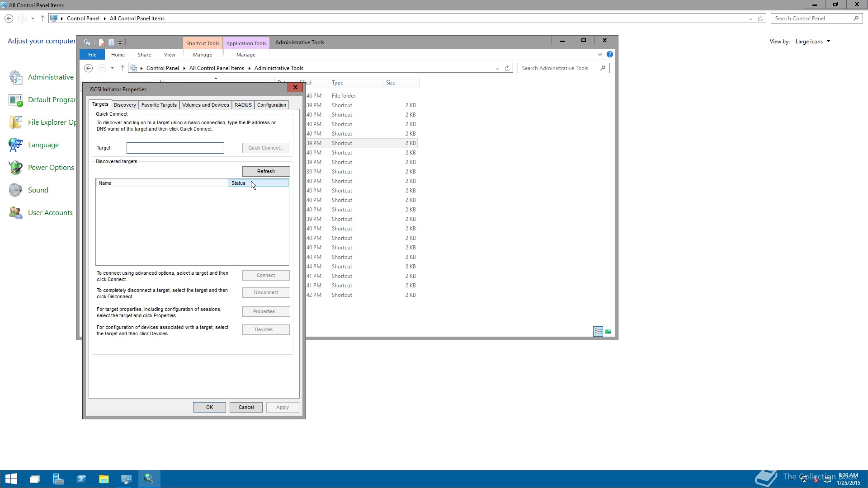Click Properties quick access toolbar icon
This screenshot has height=488, width=868.
[102, 42]
